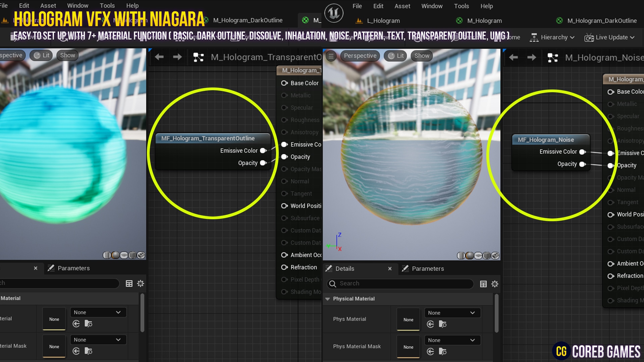Open Phys Material None dropdown in right panel
The image size is (644, 362).
[x=452, y=313]
